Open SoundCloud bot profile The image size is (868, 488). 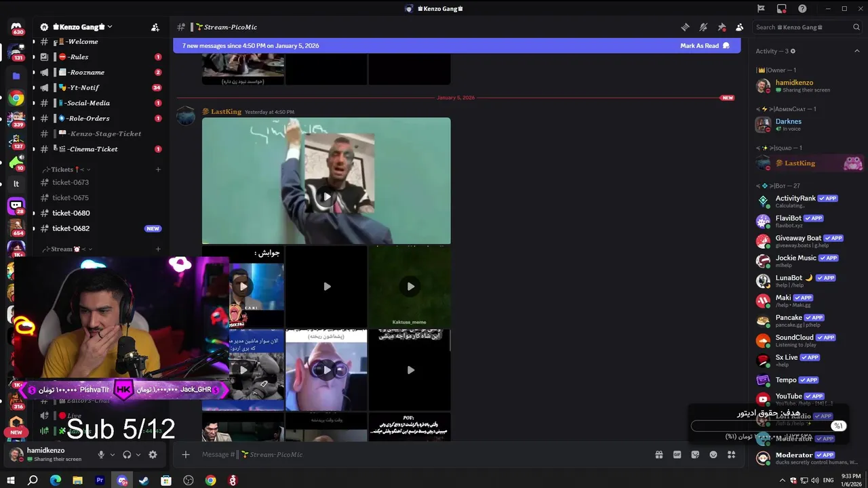click(x=807, y=340)
